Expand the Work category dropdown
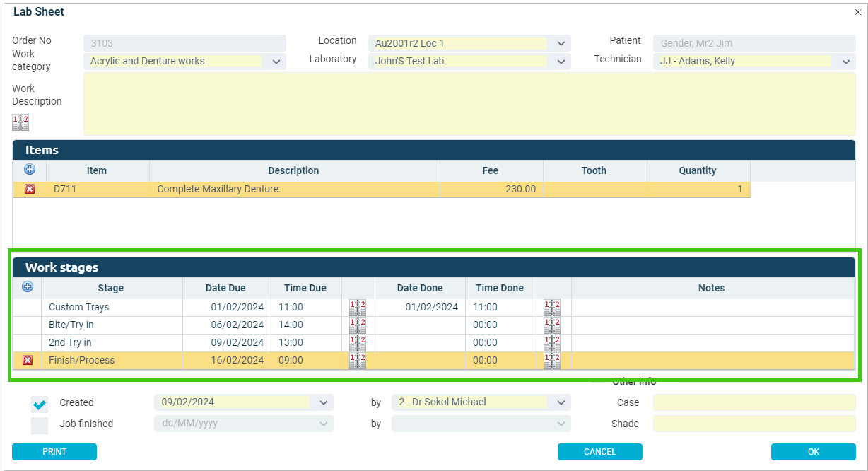This screenshot has width=868, height=471. tap(276, 62)
